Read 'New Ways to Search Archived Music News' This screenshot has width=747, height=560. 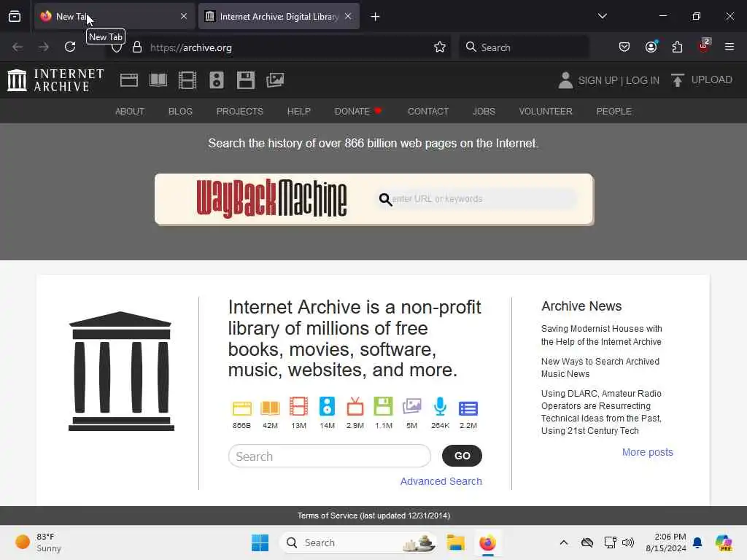600,367
